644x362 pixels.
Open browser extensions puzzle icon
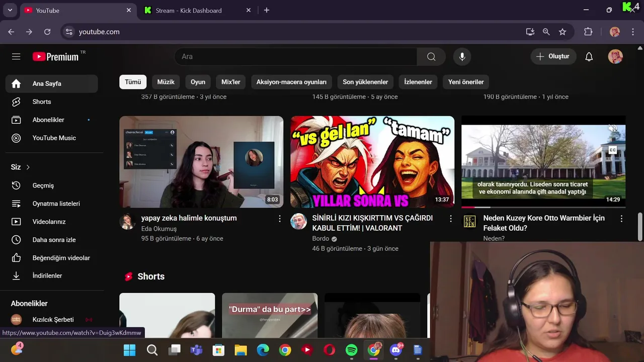pos(588,32)
